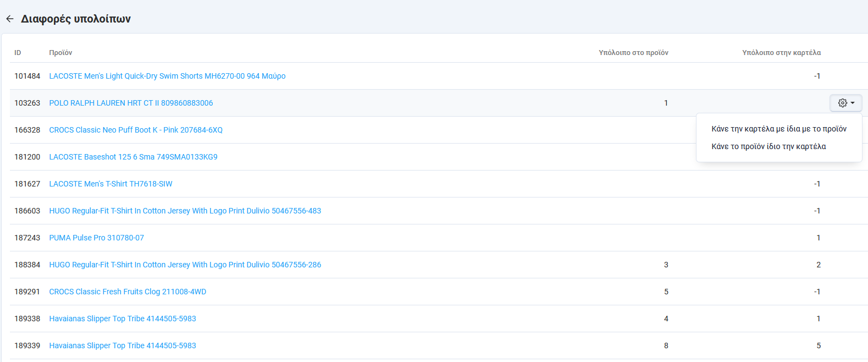Click the 'Υπόλοιπο στην καρτέλα' column header

coord(781,53)
